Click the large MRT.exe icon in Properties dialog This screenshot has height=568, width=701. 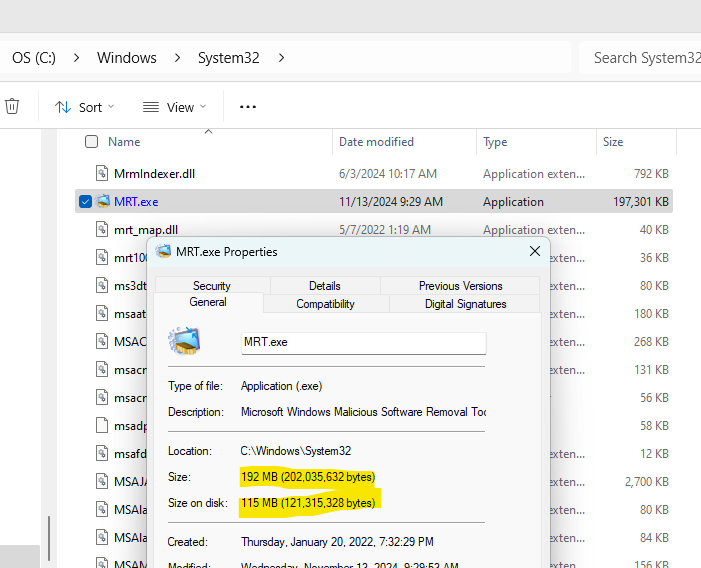coord(184,341)
